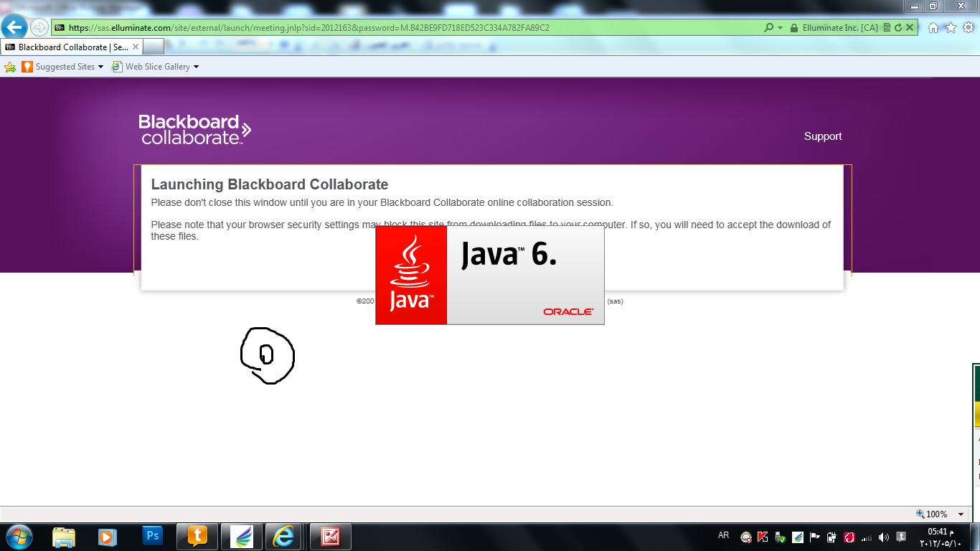Open Windows Explorer from taskbar
Screen dimensions: 980x551
(x=64, y=537)
